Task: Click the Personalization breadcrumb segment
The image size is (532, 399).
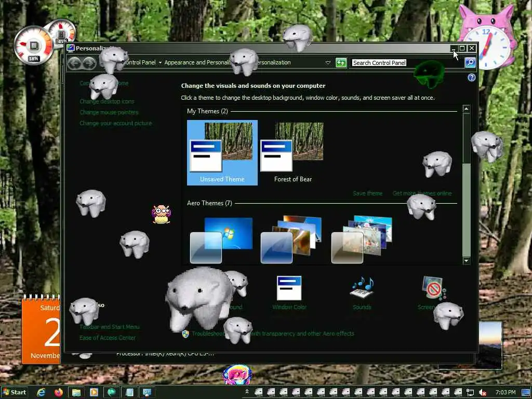Action: [274, 62]
